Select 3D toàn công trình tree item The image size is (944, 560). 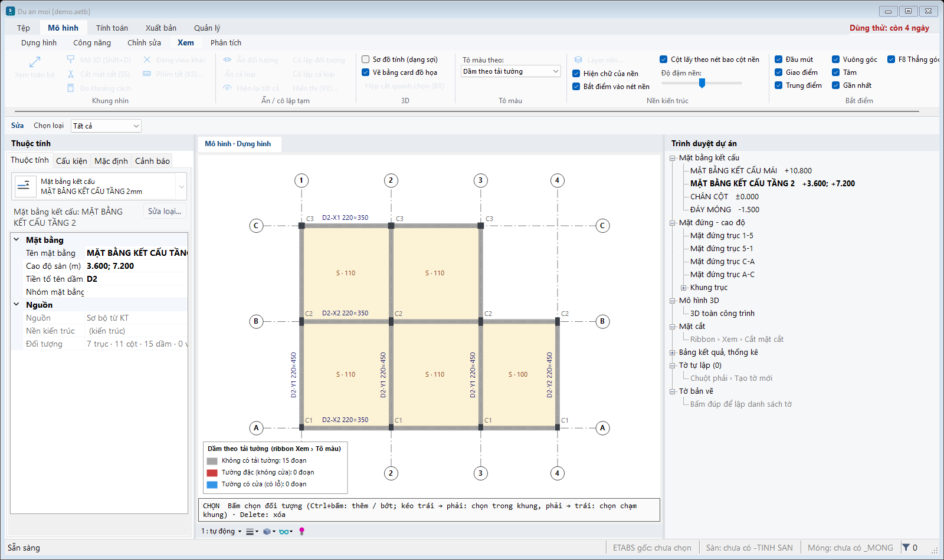pos(722,314)
